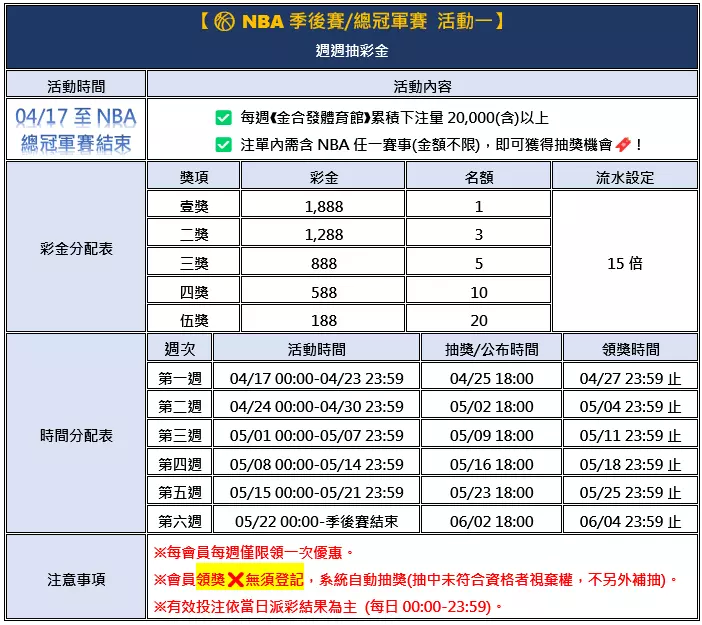702x625 pixels.
Task: Click the red X mark before 無須登記
Action: (235, 580)
